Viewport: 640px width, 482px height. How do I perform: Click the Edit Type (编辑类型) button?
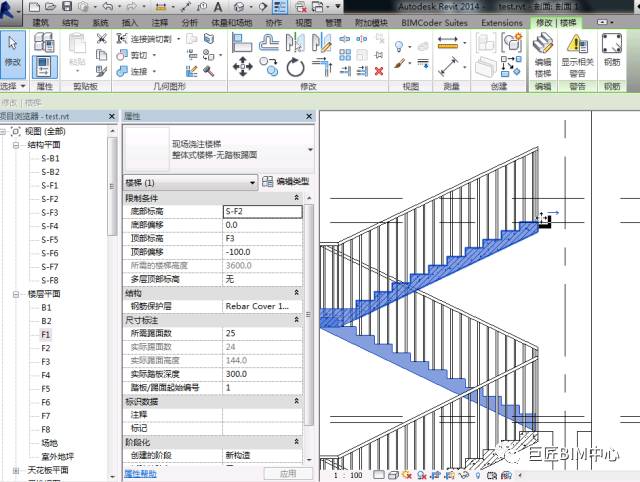tap(286, 182)
